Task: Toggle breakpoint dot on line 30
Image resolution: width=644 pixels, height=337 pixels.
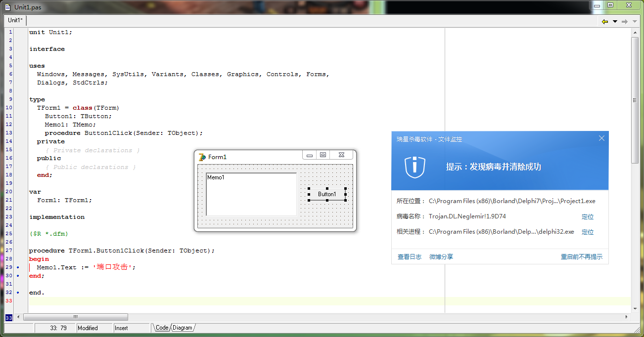Action: [x=18, y=276]
